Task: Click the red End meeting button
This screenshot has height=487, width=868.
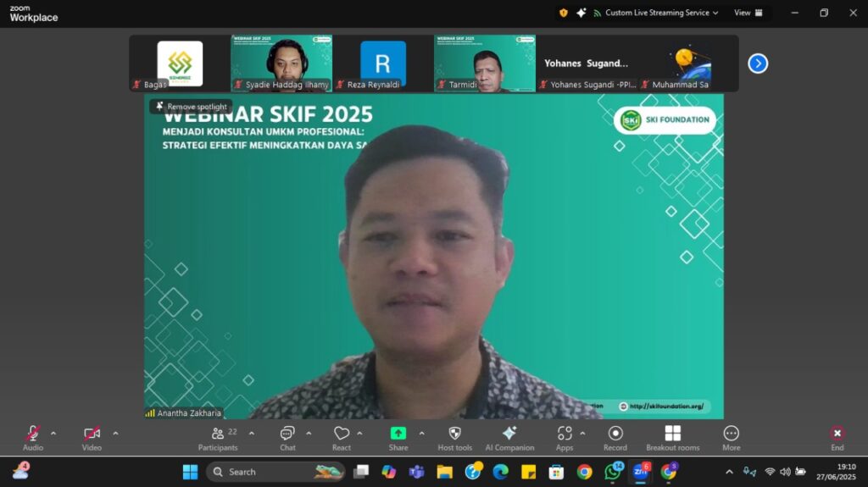Action: coord(837,439)
